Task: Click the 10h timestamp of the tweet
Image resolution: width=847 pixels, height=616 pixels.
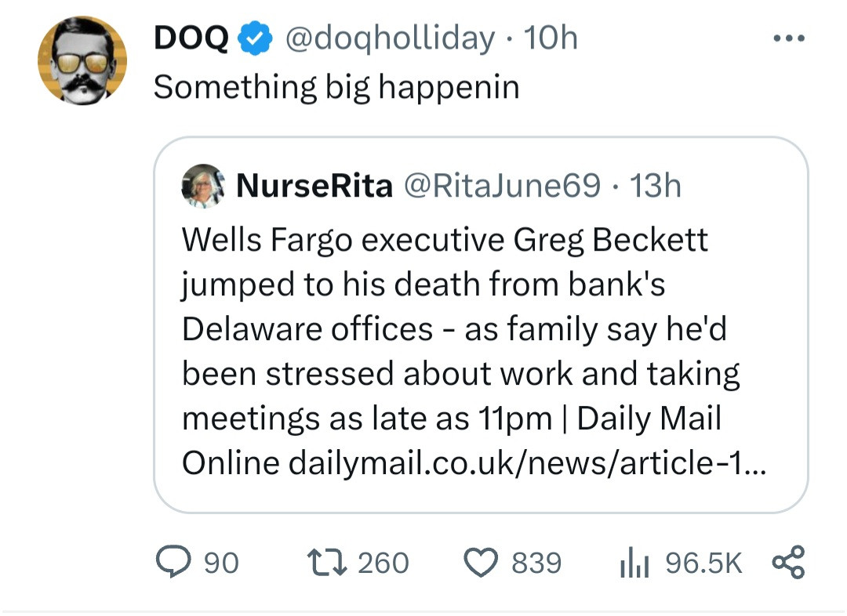Action: [551, 38]
